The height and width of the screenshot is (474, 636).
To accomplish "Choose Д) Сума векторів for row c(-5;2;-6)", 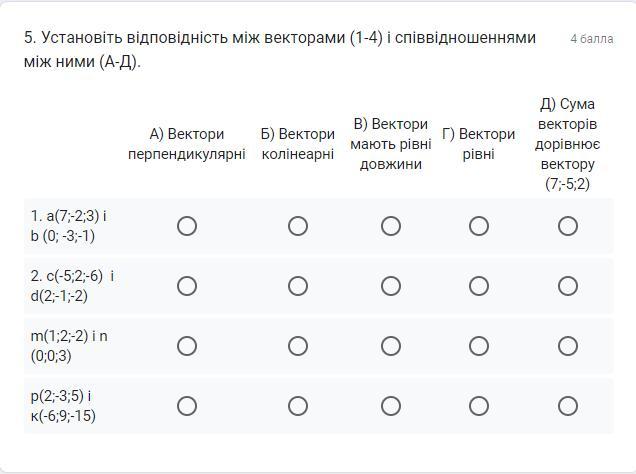I will click(567, 286).
